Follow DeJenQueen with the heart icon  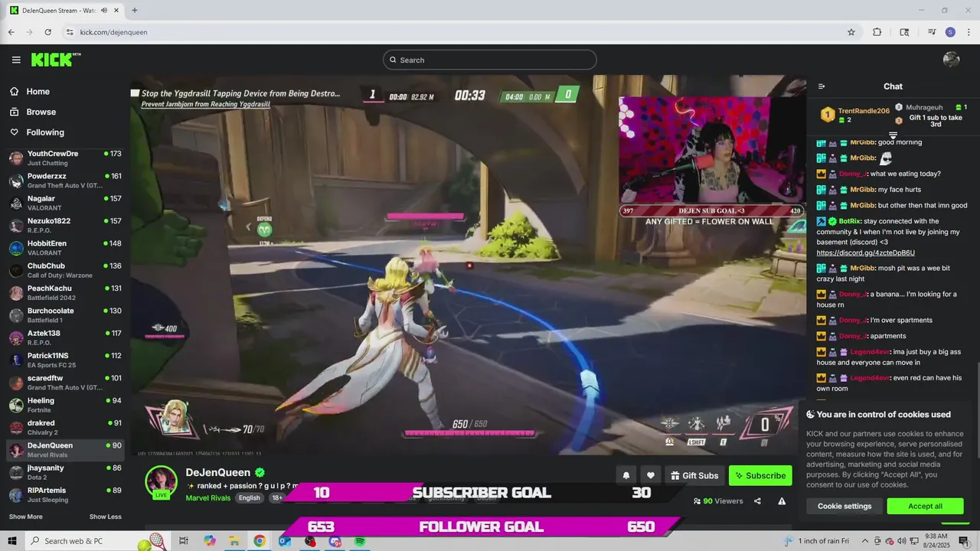pyautogui.click(x=650, y=475)
